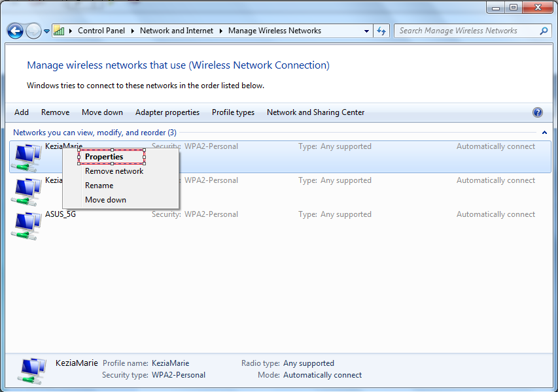Open Profile types from the toolbar

point(233,112)
